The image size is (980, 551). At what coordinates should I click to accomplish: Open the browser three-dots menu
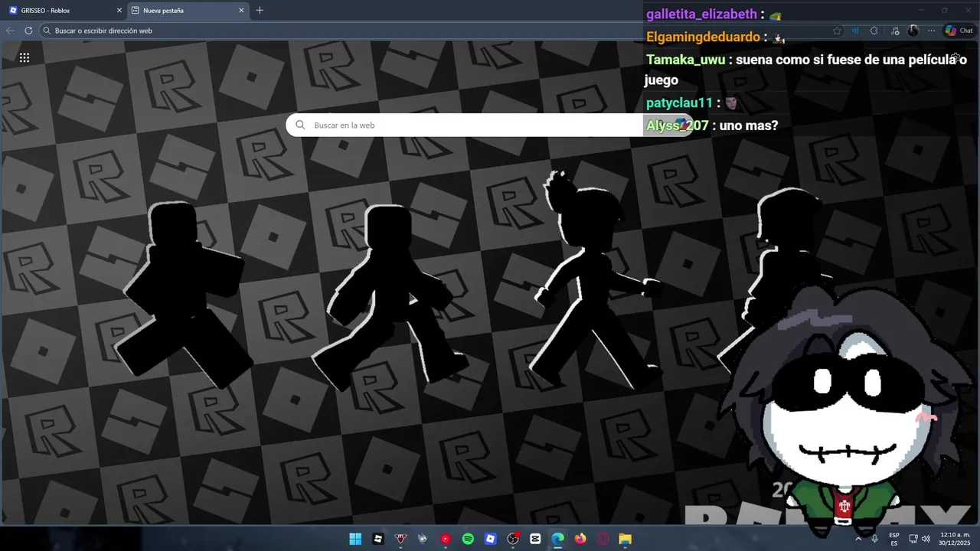point(931,31)
